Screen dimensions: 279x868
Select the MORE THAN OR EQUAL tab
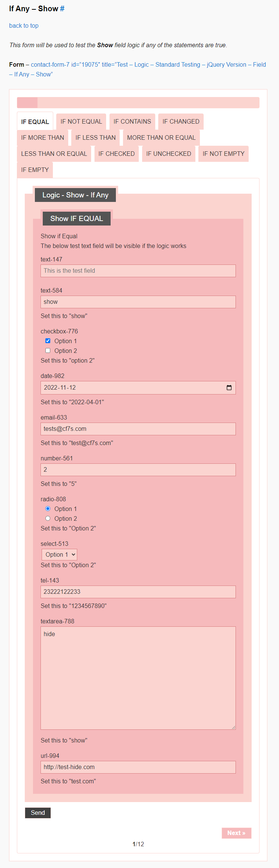[x=161, y=137]
